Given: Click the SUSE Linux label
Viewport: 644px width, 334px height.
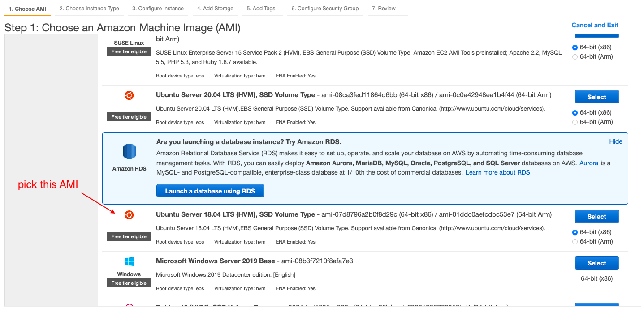Looking at the screenshot, I should tap(129, 43).
